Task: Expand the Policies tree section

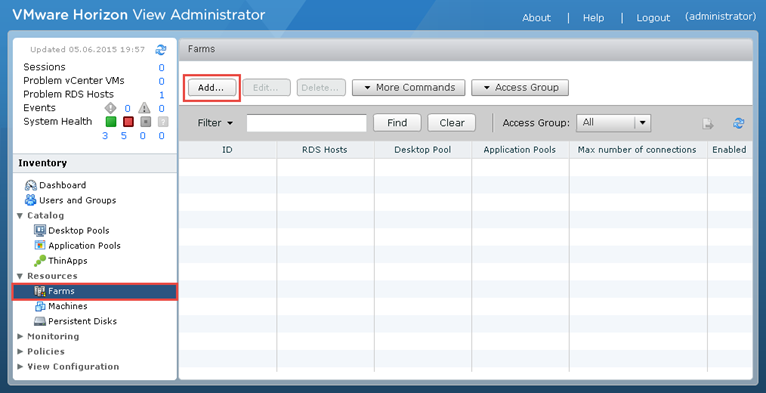Action: coord(20,351)
